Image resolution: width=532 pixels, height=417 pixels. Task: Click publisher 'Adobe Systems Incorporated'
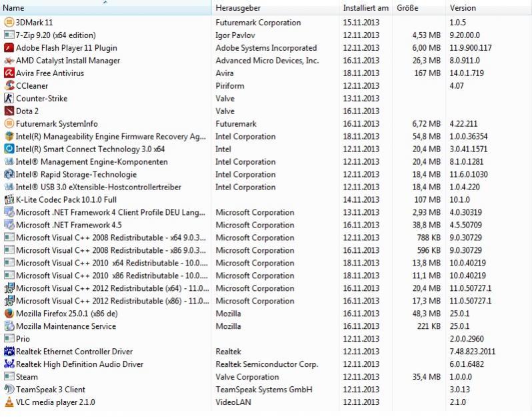coord(267,48)
